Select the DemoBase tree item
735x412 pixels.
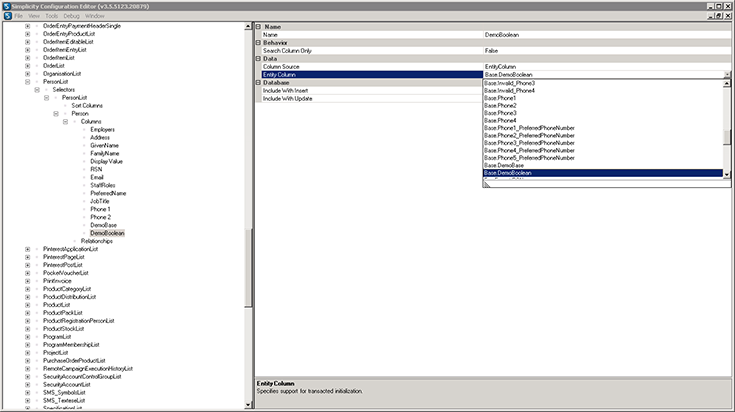pyautogui.click(x=103, y=225)
